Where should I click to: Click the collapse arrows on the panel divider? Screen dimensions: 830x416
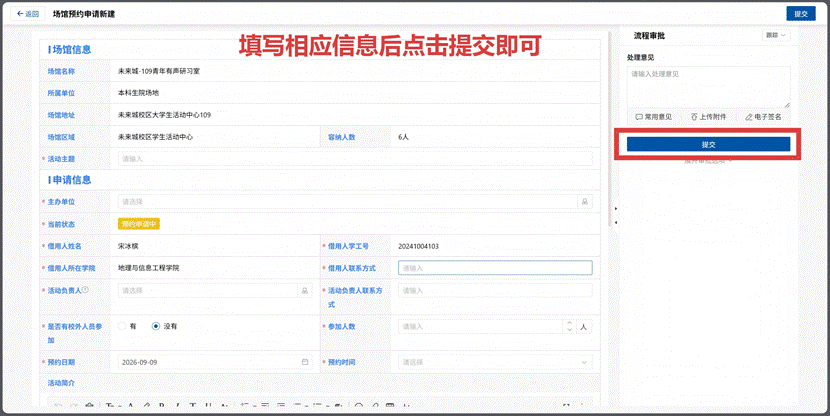(x=616, y=215)
